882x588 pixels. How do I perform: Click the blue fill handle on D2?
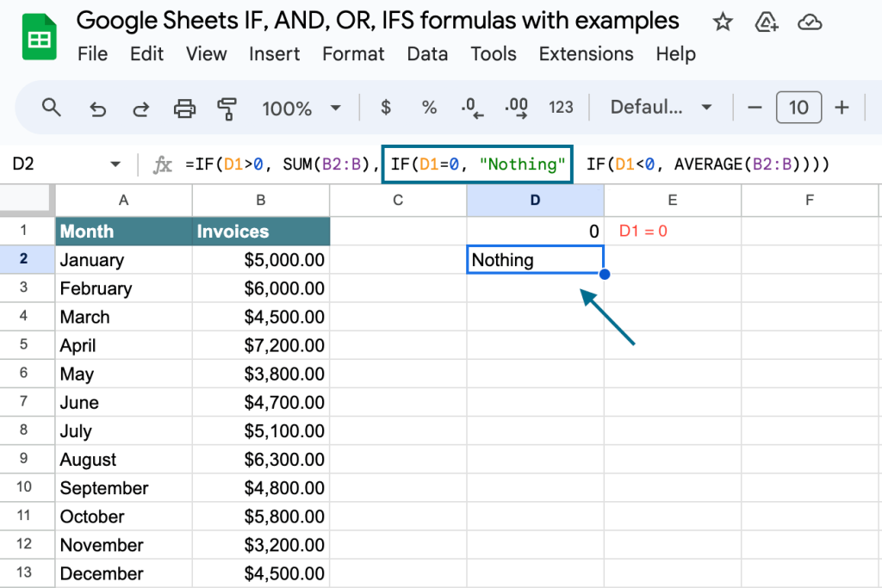click(605, 275)
